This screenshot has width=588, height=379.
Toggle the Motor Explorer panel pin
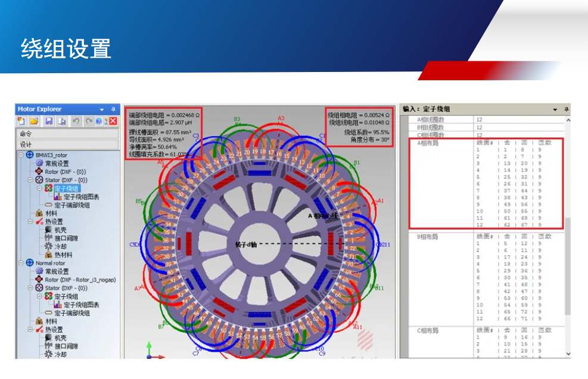[113, 109]
